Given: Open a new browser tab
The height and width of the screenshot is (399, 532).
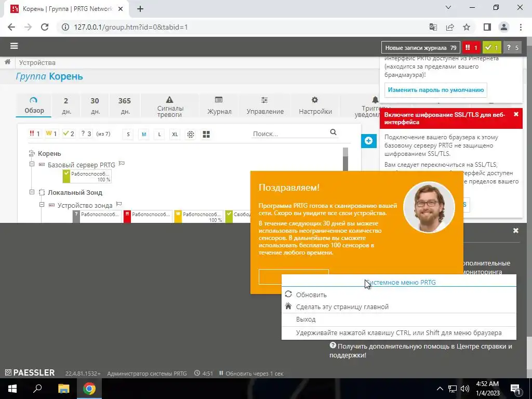Looking at the screenshot, I should [140, 9].
